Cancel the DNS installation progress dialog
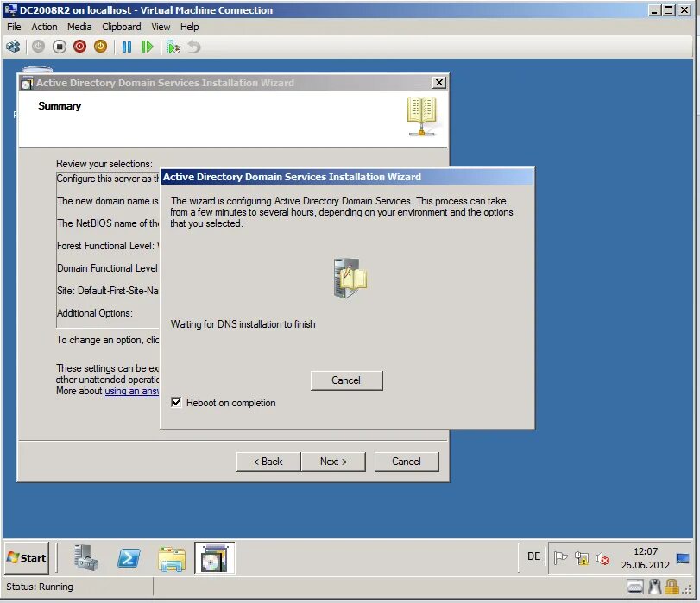 [346, 380]
